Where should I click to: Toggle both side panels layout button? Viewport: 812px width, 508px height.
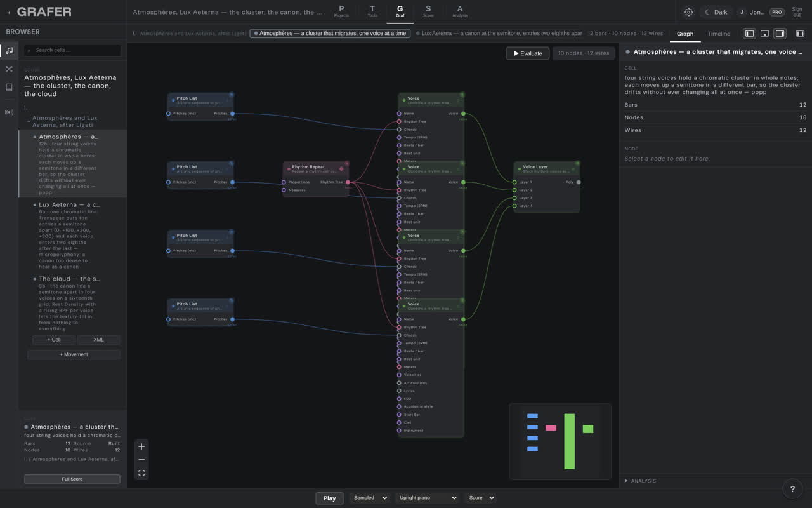tap(800, 34)
